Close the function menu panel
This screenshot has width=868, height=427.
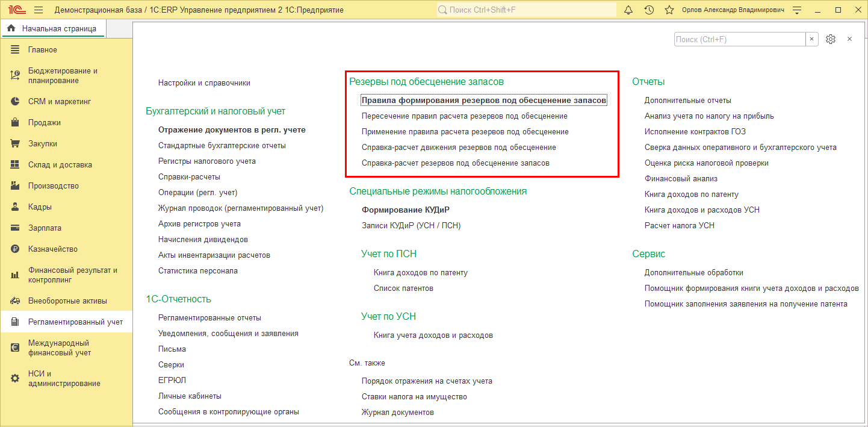pyautogui.click(x=850, y=39)
